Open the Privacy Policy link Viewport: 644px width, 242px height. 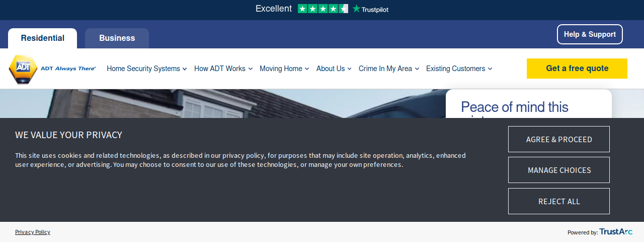(x=33, y=232)
